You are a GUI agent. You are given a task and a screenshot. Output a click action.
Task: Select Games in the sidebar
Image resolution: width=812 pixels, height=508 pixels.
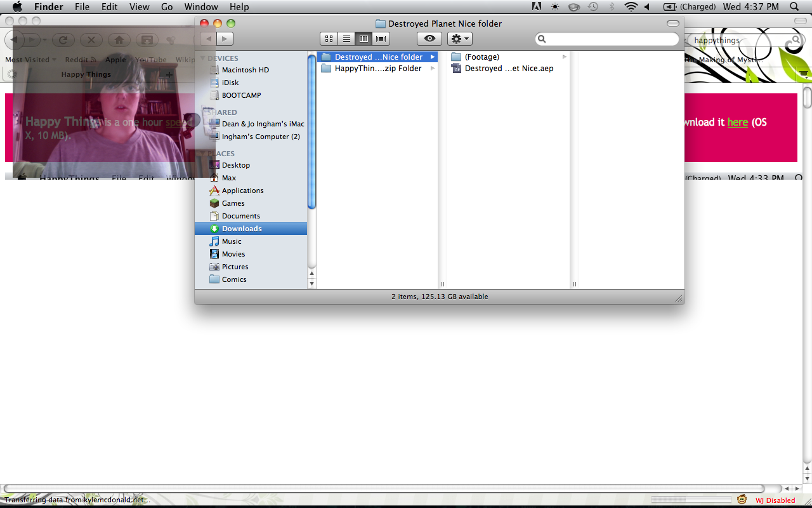pos(233,203)
